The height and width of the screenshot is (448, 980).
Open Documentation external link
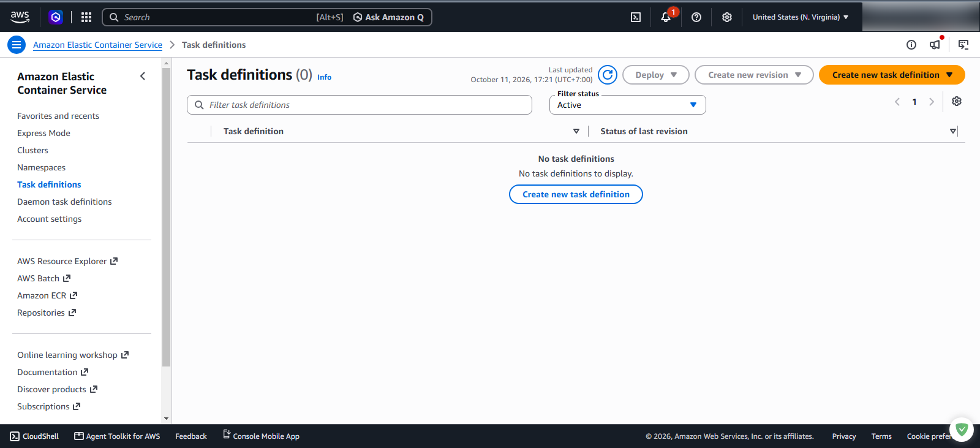click(x=53, y=372)
